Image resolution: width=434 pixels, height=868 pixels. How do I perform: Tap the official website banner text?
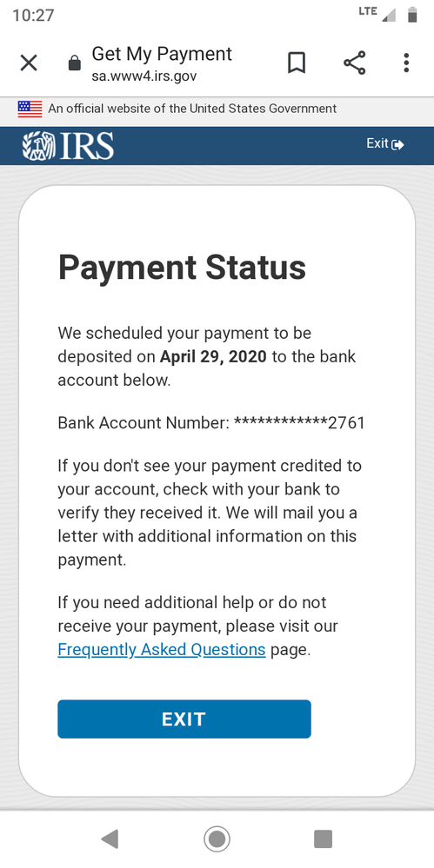[192, 109]
